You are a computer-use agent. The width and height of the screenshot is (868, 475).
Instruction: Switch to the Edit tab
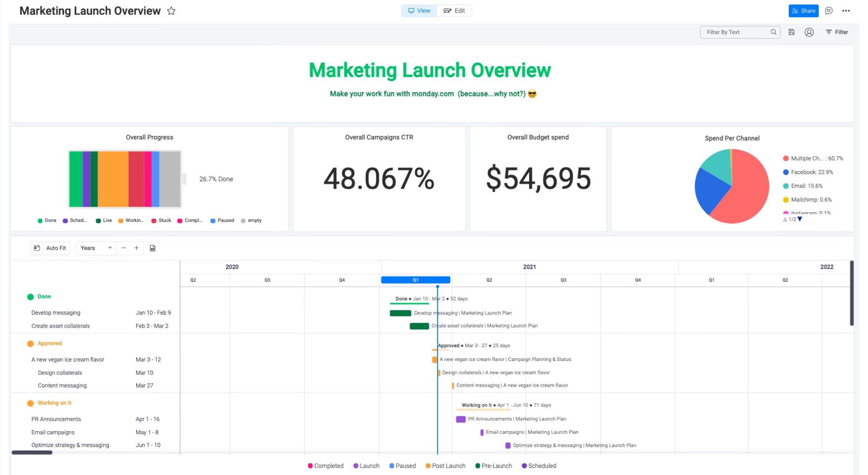click(x=454, y=11)
